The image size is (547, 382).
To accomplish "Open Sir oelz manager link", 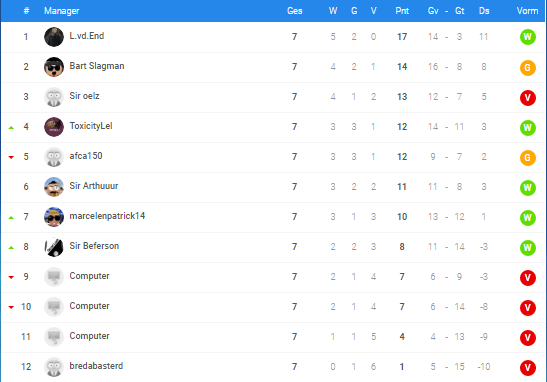I will click(84, 96).
